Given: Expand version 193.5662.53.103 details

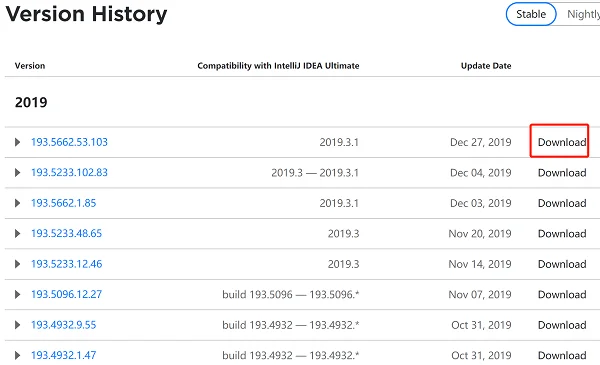Looking at the screenshot, I should click(x=17, y=142).
